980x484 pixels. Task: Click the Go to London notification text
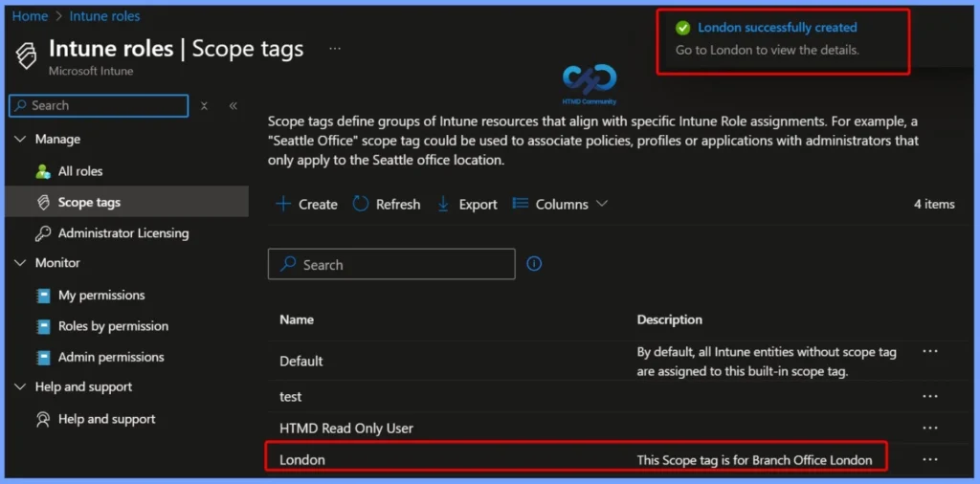768,50
